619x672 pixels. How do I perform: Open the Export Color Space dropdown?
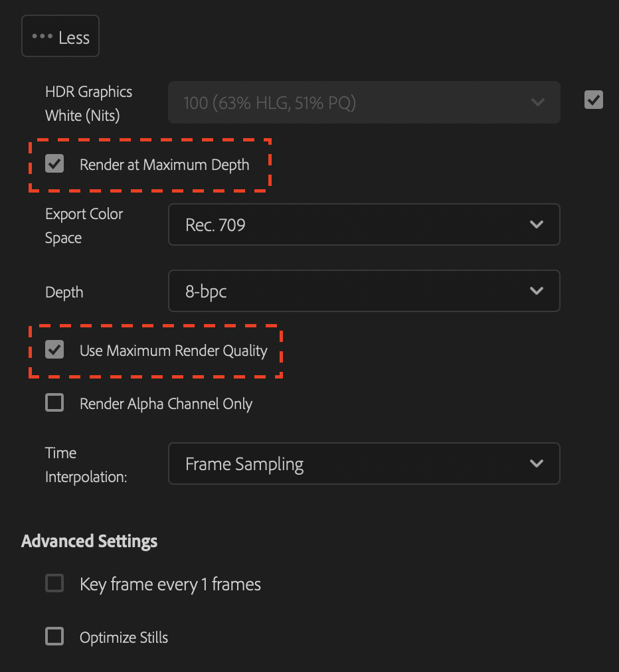point(364,224)
